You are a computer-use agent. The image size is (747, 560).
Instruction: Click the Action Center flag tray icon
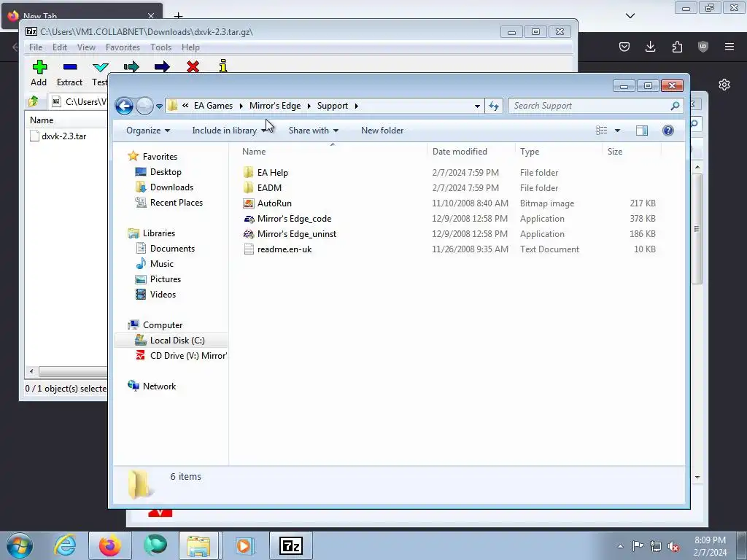pos(638,546)
